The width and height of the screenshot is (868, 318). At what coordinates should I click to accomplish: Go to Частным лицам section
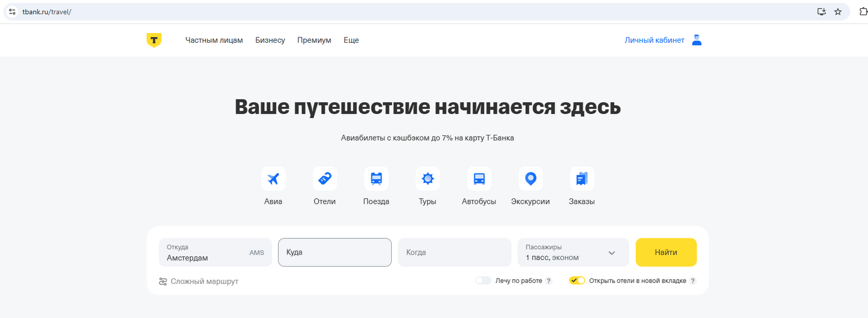tap(214, 40)
